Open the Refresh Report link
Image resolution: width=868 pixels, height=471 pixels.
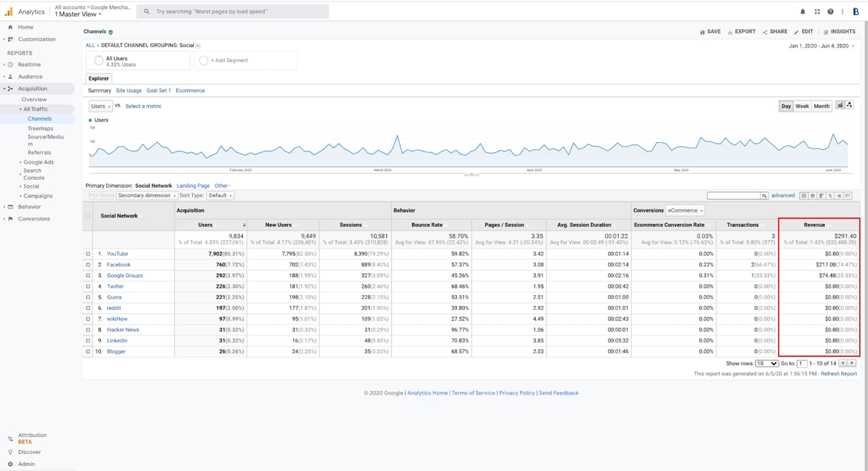839,373
